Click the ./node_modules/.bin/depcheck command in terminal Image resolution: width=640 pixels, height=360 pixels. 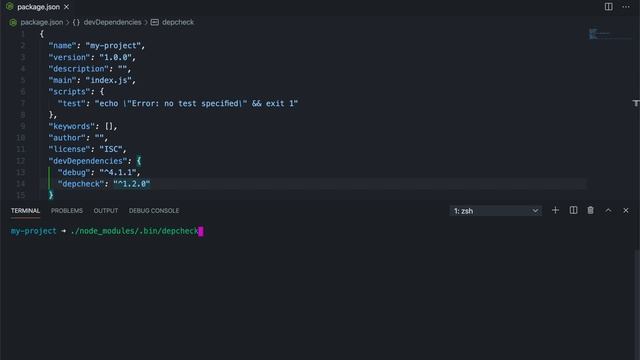(x=134, y=231)
